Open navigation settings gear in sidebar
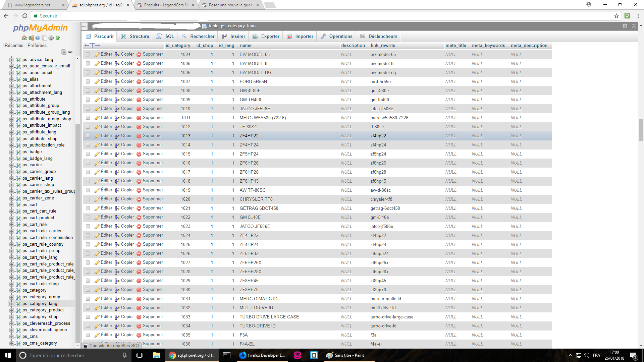 click(x=51, y=38)
